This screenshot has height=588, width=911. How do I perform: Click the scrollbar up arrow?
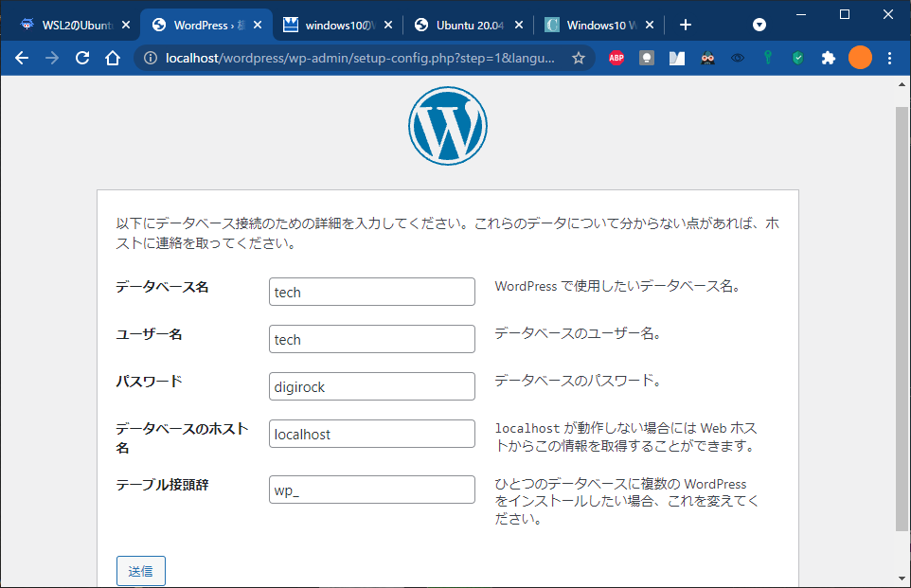[902, 84]
